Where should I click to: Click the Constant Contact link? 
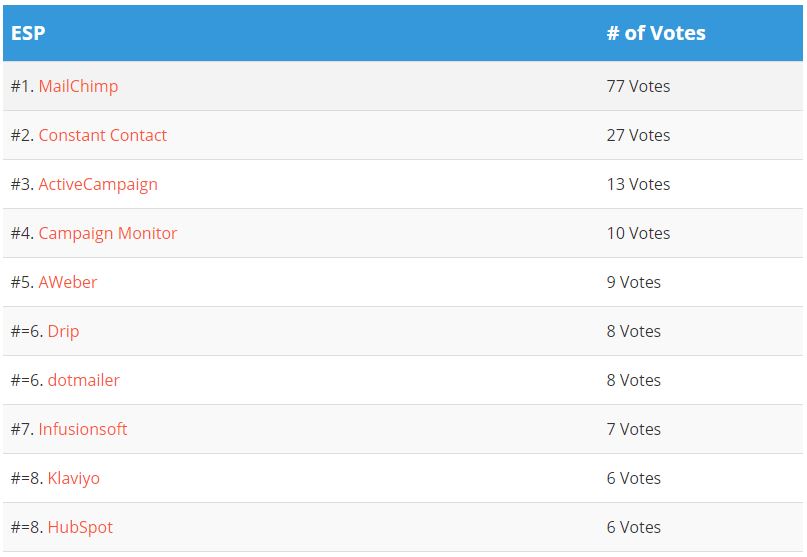pyautogui.click(x=103, y=135)
